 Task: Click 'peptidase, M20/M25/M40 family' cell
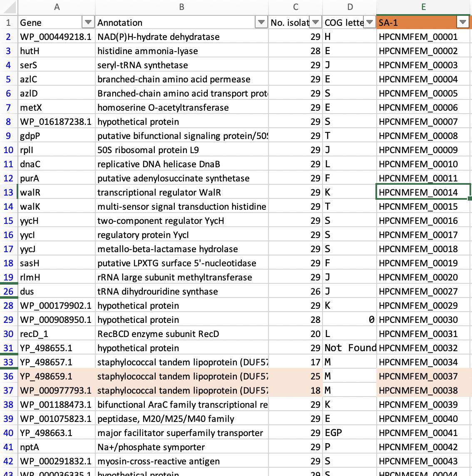pyautogui.click(x=182, y=419)
